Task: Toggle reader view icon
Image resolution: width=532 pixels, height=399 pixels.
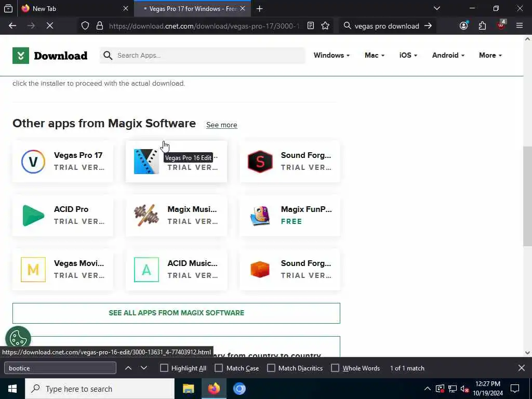Action: pos(311,26)
